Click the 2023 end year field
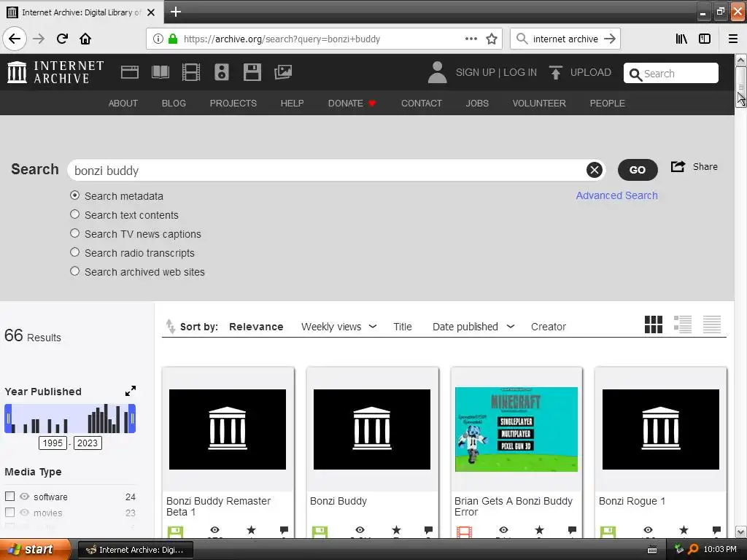 [x=88, y=443]
